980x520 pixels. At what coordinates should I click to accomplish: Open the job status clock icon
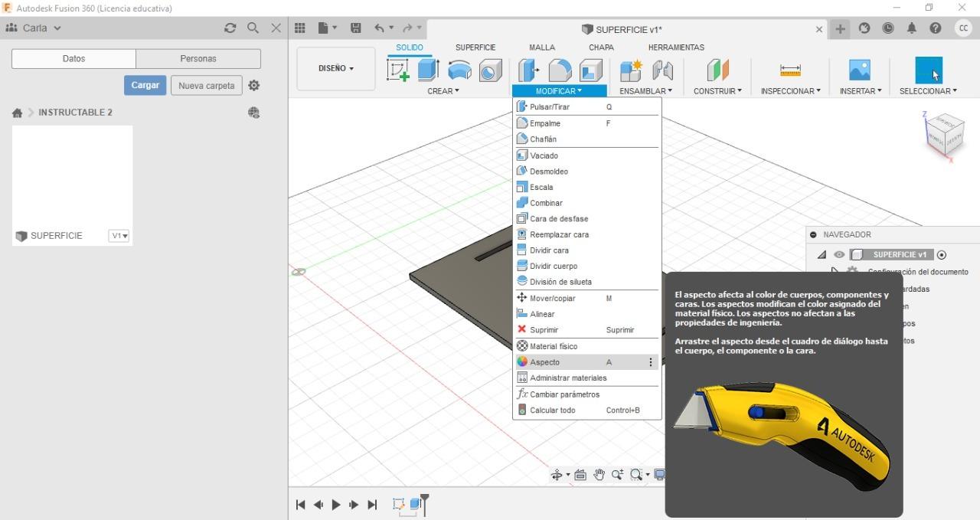888,28
